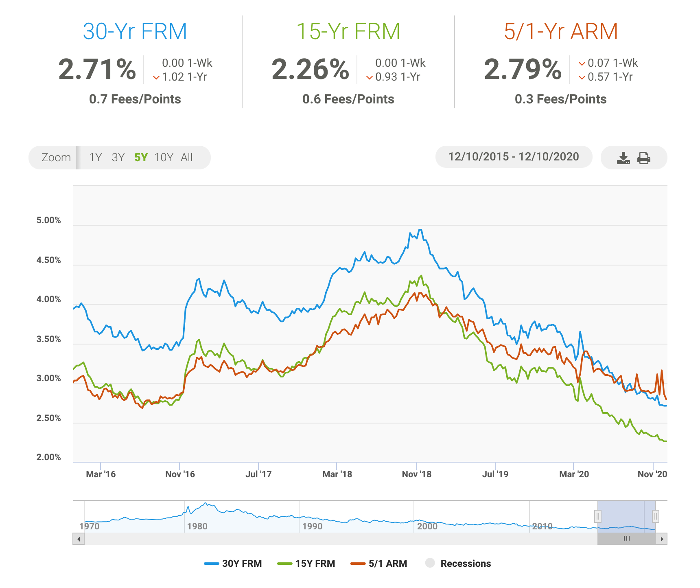Click the 15-Yr FRM heading

(x=348, y=31)
